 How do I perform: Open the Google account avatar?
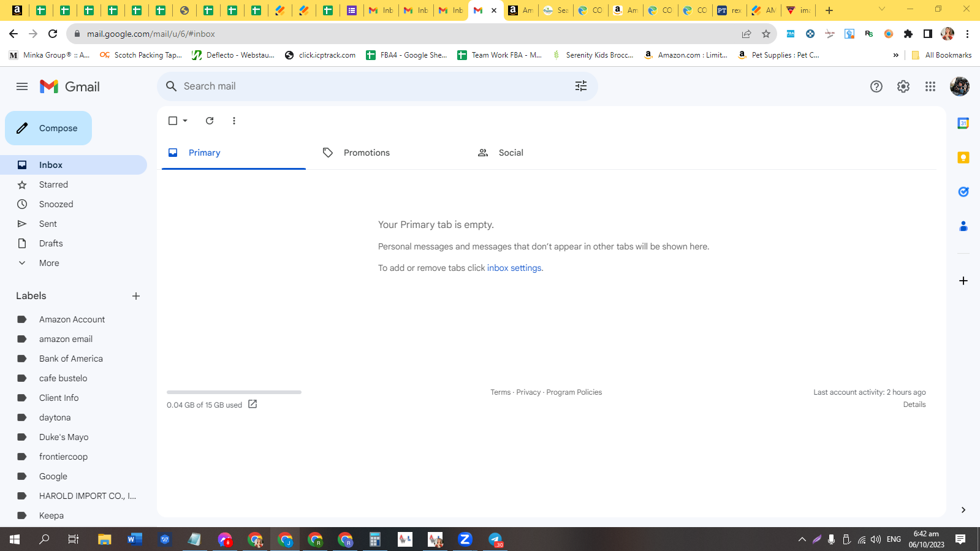point(960,86)
